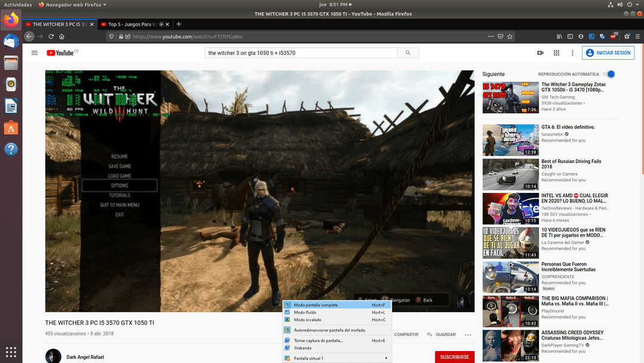Screen dimensions: 644x363
Task: Open three-dot more actions under video
Action: [468, 335]
